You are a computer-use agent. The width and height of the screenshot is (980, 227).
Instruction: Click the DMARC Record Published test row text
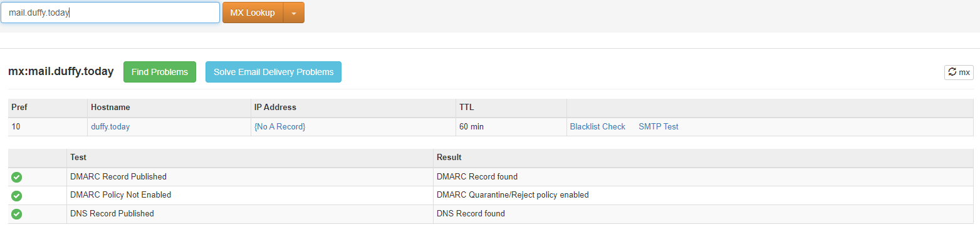(x=118, y=177)
